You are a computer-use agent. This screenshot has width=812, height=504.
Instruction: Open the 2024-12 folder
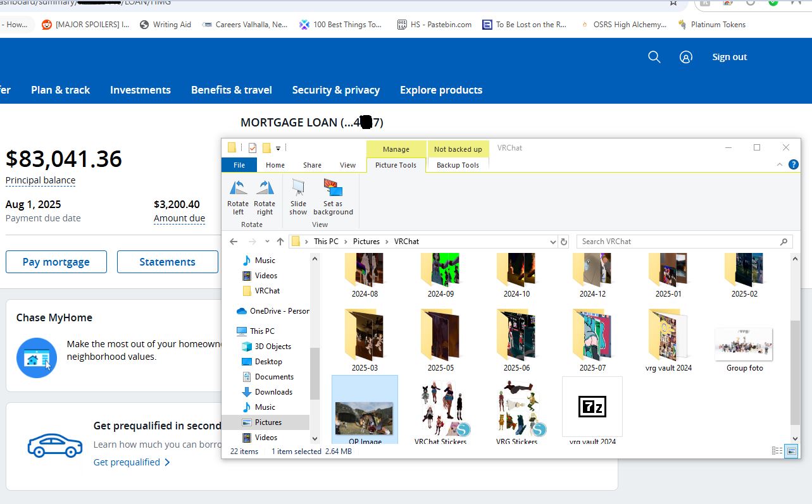[592, 276]
